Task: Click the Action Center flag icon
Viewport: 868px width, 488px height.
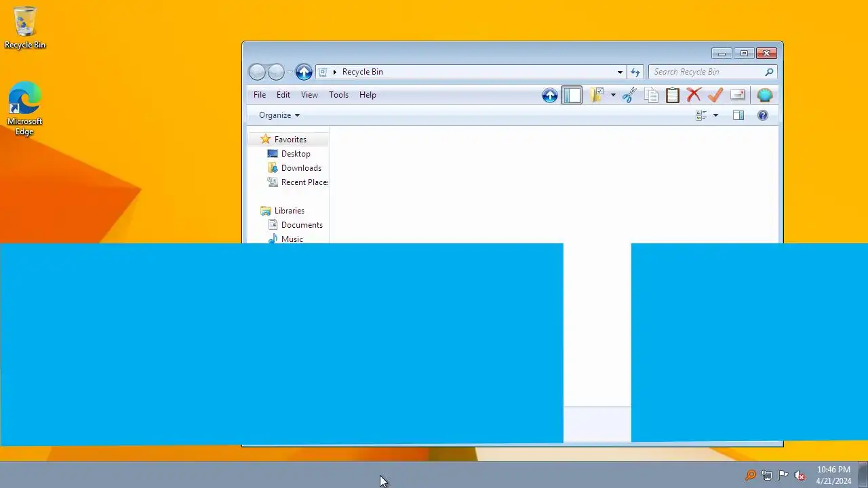Action: pyautogui.click(x=783, y=475)
